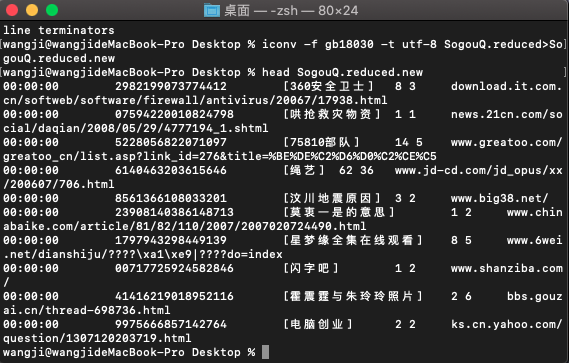Click 'SogouQ.reduced.new' after head command

[360, 72]
